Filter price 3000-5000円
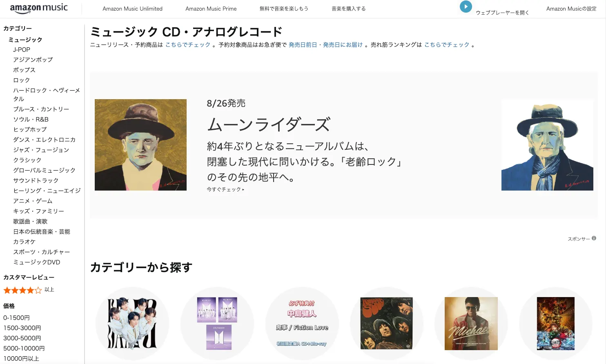The width and height of the screenshot is (606, 364). 22,338
